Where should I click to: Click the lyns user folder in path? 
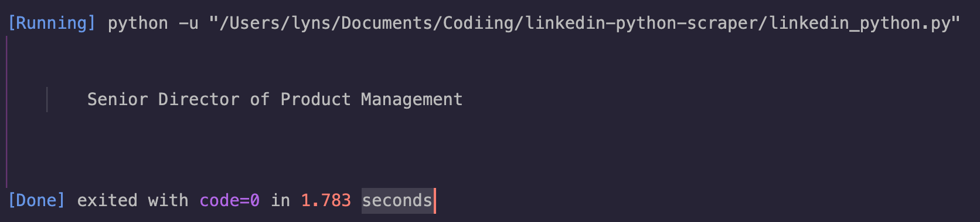[x=310, y=24]
